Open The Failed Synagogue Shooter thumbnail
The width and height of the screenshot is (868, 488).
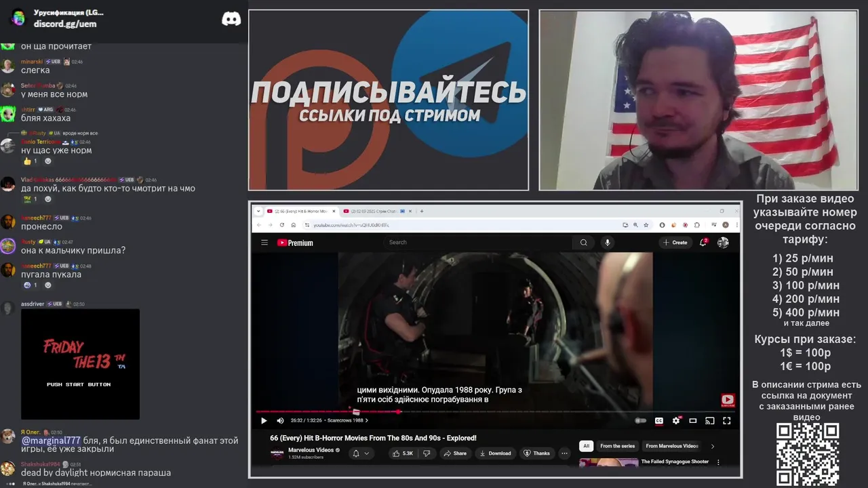coord(608,463)
